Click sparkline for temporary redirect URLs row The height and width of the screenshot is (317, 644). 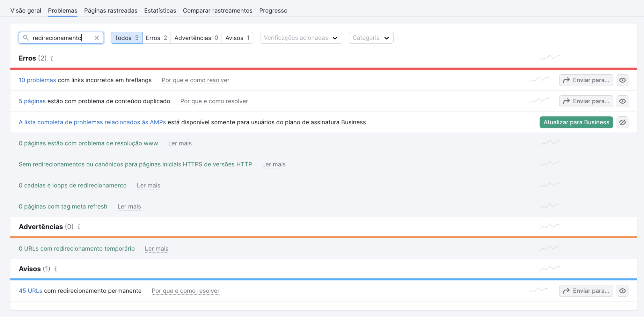pos(550,248)
